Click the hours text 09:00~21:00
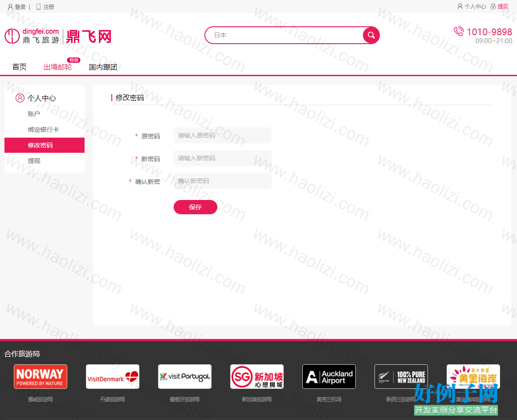Viewport: 517px width, 420px height. (493, 41)
